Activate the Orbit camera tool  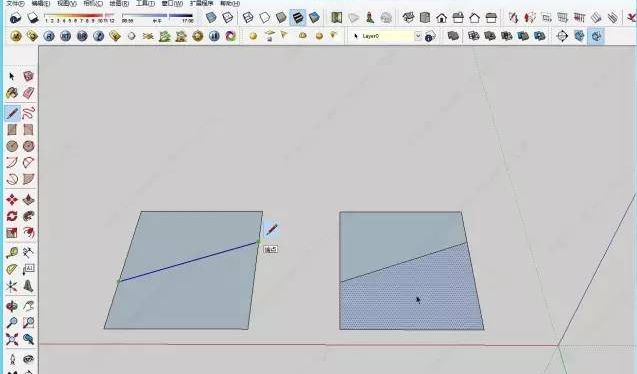click(12, 306)
